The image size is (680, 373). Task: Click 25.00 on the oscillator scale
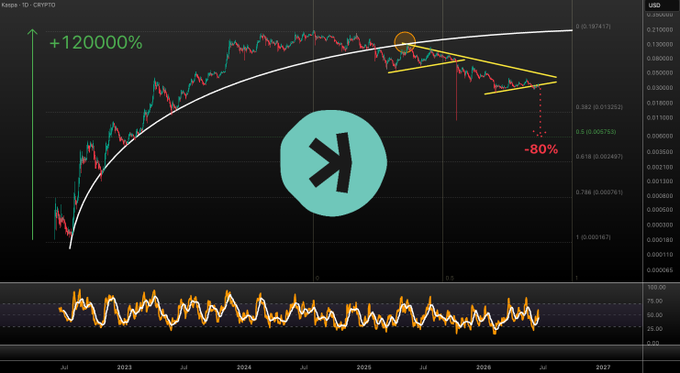pos(655,329)
